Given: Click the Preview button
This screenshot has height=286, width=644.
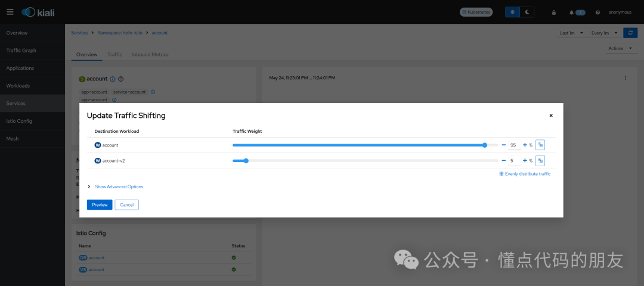Looking at the screenshot, I should click(x=100, y=205).
